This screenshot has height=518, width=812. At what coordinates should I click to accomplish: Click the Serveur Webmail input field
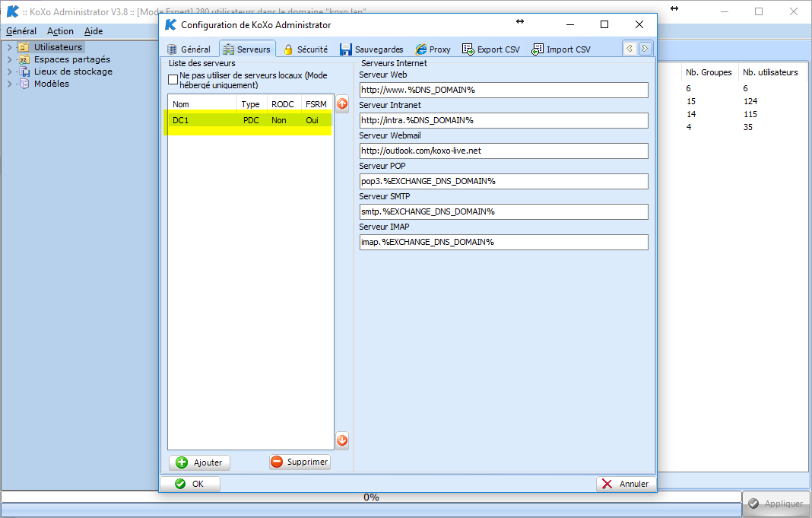[x=504, y=151]
